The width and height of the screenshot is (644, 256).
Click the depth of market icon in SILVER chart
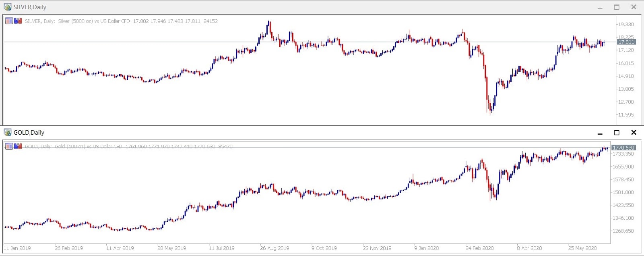(x=18, y=21)
